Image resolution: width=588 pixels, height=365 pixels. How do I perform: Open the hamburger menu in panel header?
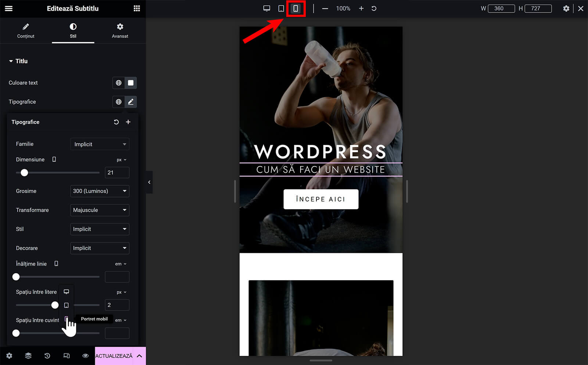[x=8, y=8]
